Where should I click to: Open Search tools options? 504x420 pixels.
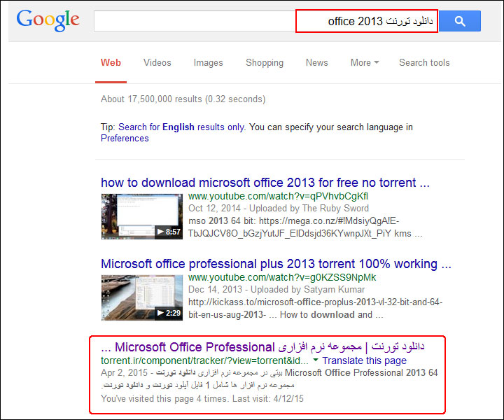coord(424,62)
